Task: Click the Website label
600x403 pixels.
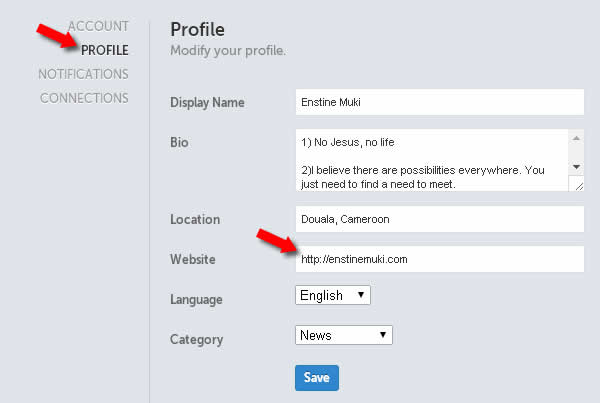Action: tap(193, 259)
